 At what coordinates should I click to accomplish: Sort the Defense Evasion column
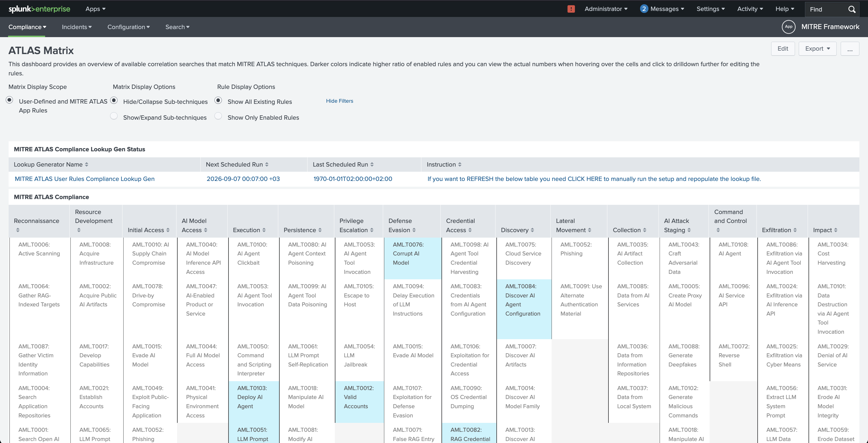coord(414,230)
